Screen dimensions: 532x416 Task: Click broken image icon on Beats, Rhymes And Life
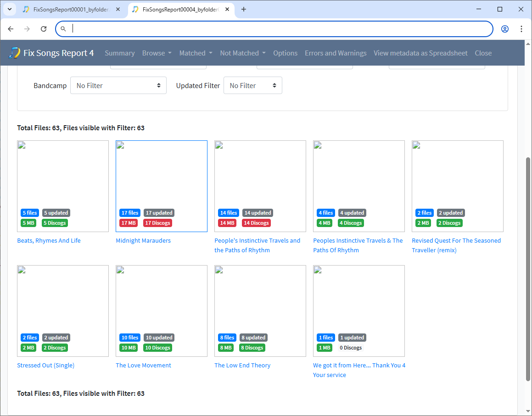coord(22,145)
